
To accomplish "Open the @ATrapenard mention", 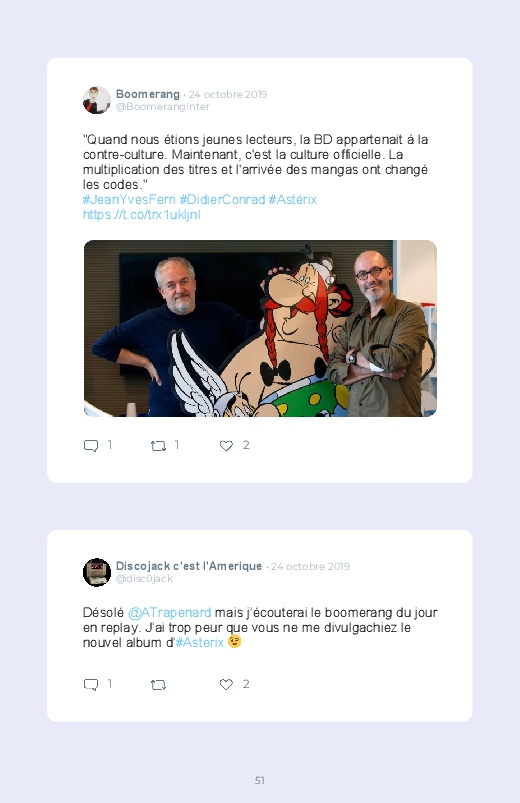I will pyautogui.click(x=170, y=612).
